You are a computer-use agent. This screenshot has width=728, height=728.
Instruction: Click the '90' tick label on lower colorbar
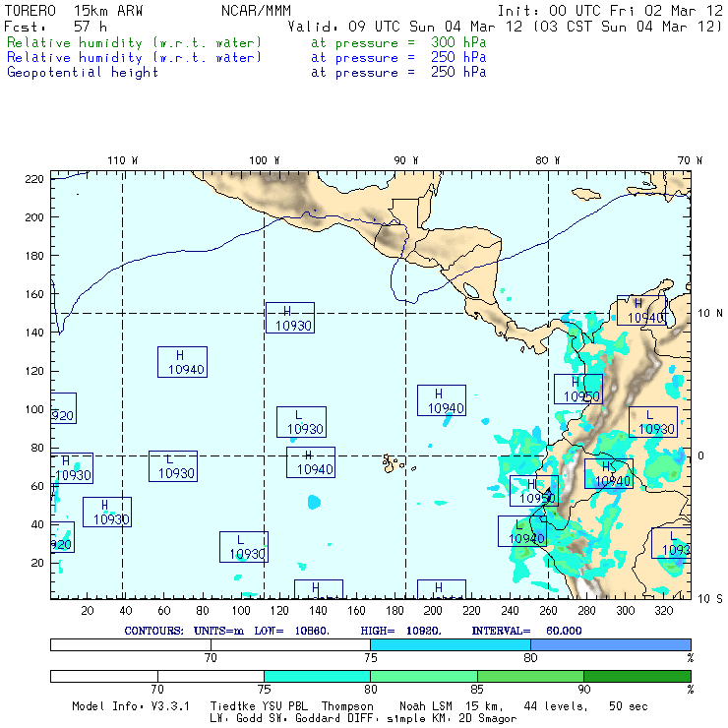(x=584, y=689)
